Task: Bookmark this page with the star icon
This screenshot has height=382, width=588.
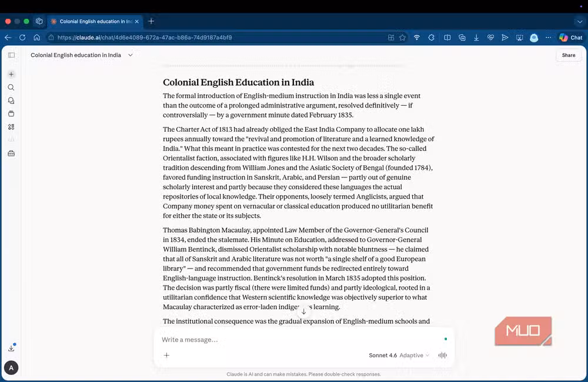Action: tap(402, 38)
